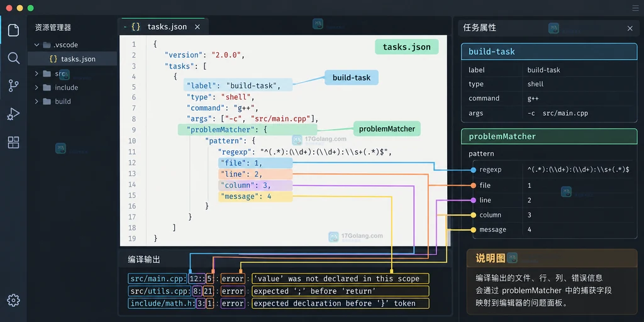
Task: Click the "version": "2.0.0" code line
Action: tap(204, 55)
